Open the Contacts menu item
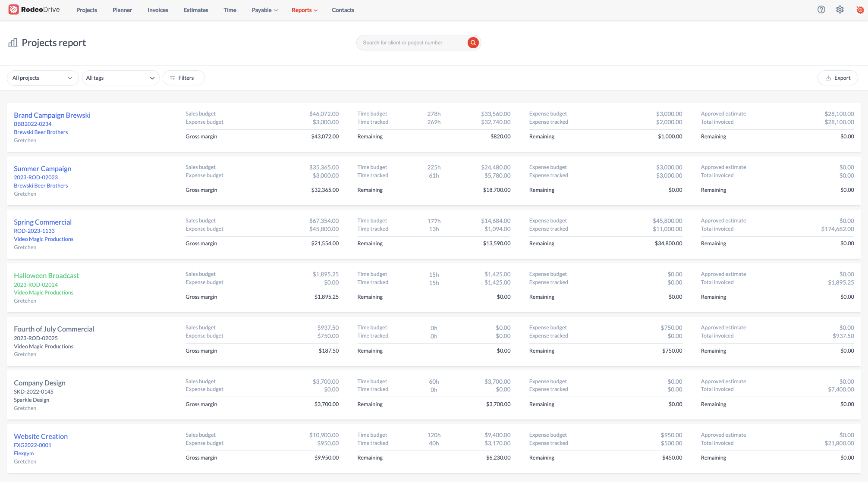The image size is (868, 482). click(x=343, y=10)
